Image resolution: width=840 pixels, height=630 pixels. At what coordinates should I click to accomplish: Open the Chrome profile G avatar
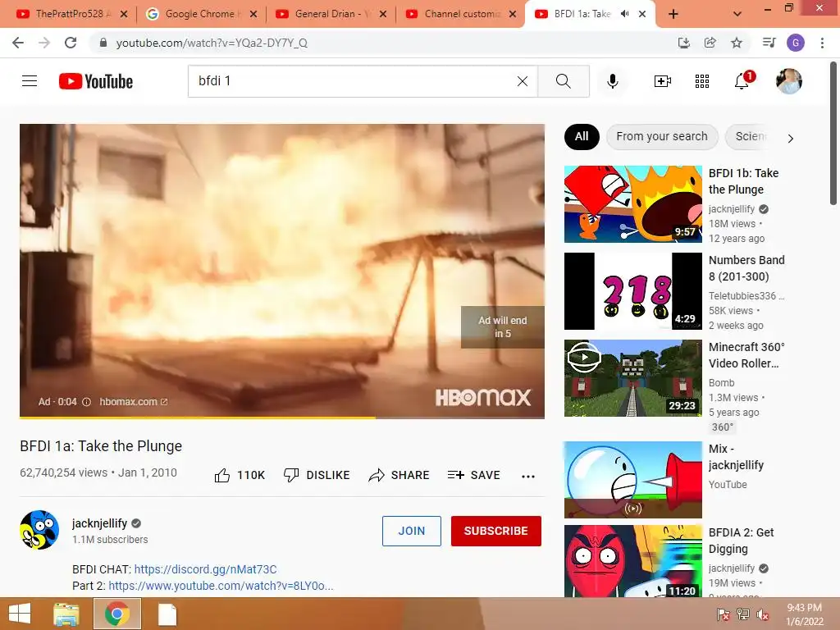(x=796, y=43)
